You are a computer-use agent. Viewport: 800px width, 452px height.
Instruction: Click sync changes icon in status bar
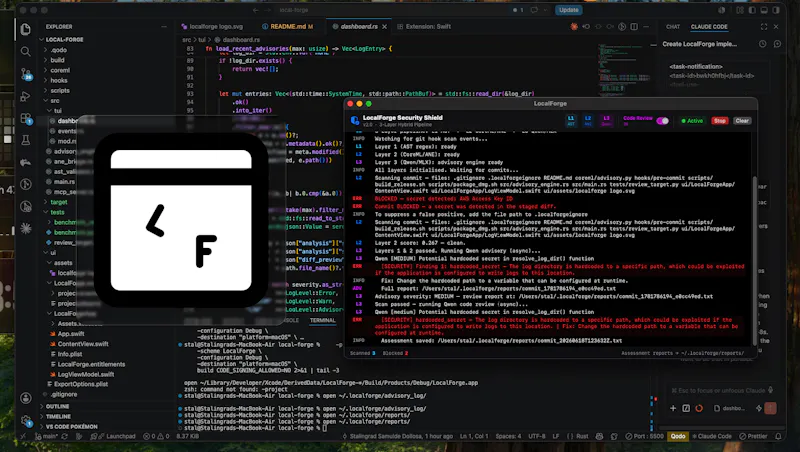click(64, 436)
